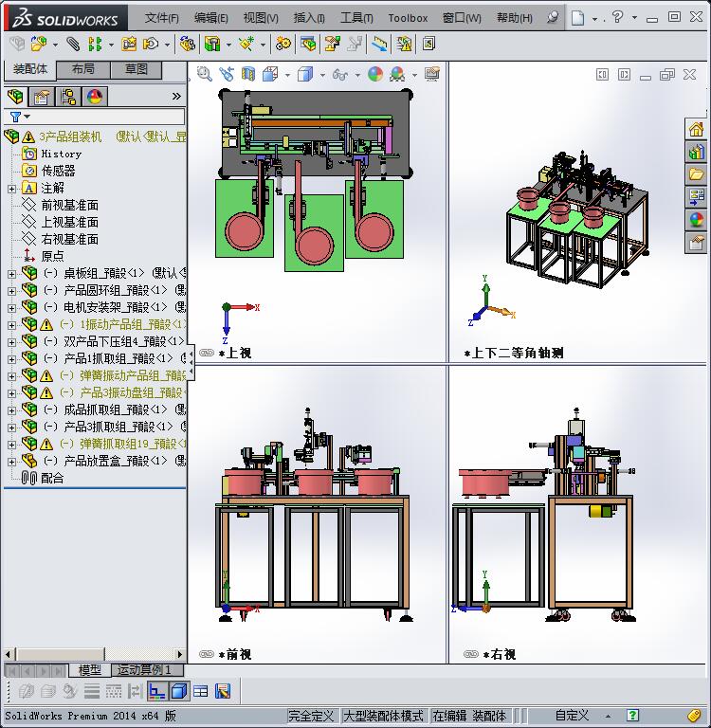Select the 原点 origin item

52,256
